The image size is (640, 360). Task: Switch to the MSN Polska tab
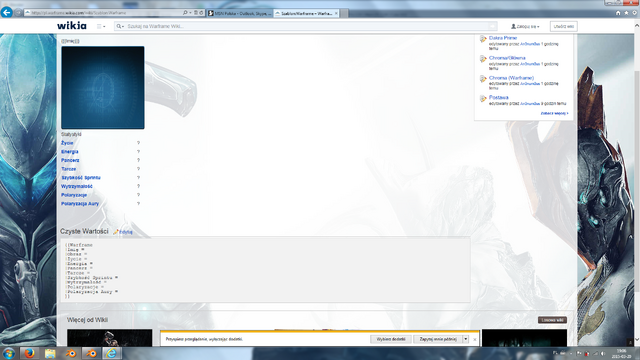click(240, 13)
